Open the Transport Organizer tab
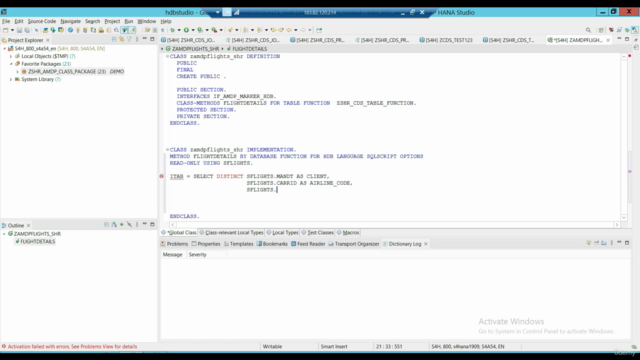Image resolution: width=640 pixels, height=360 pixels. (354, 244)
